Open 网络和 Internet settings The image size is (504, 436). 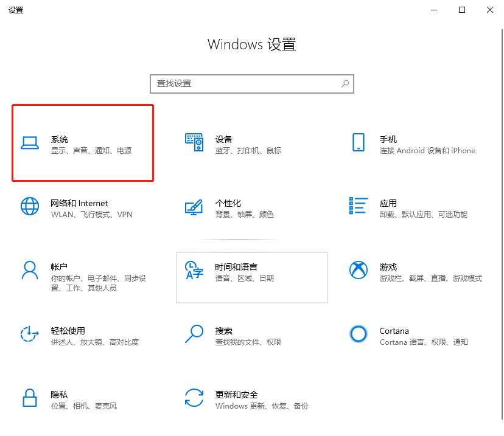79,209
